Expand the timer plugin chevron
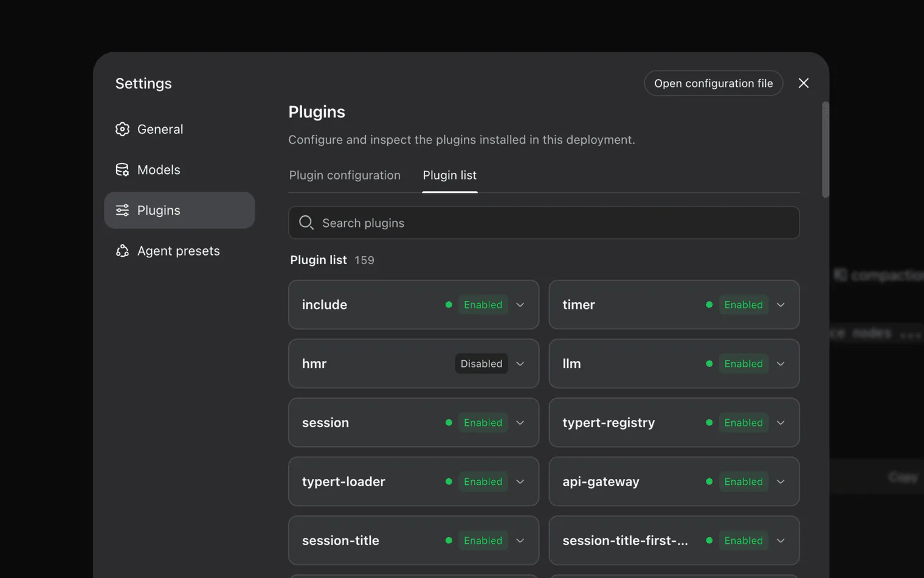 tap(781, 305)
